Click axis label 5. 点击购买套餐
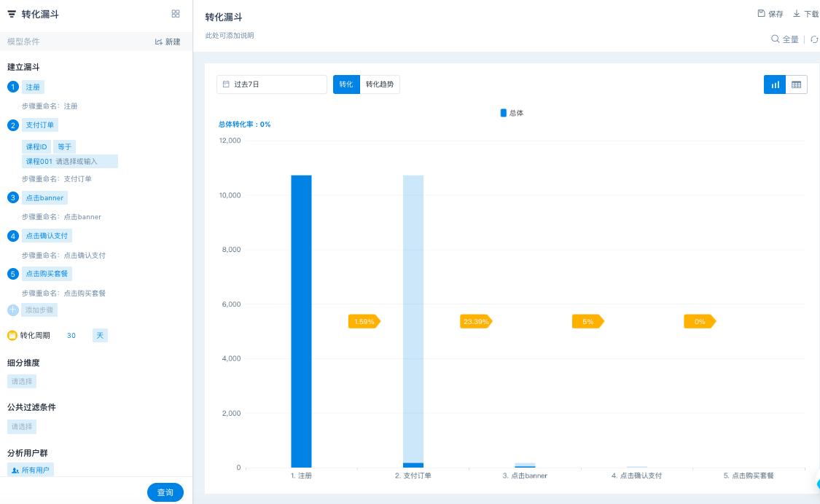The width and height of the screenshot is (820, 504). [x=749, y=476]
